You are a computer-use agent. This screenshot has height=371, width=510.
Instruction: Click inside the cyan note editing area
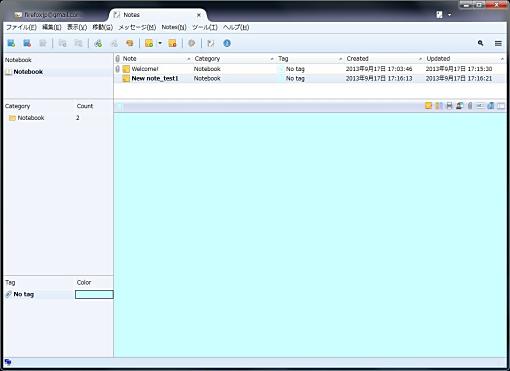click(x=310, y=235)
